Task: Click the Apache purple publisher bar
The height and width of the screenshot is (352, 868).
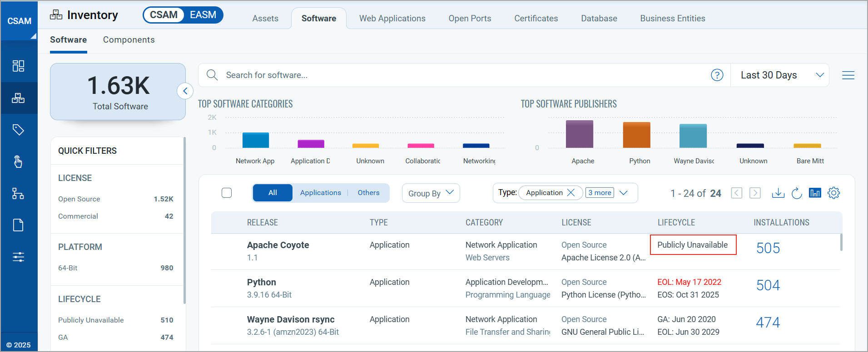Action: click(580, 134)
